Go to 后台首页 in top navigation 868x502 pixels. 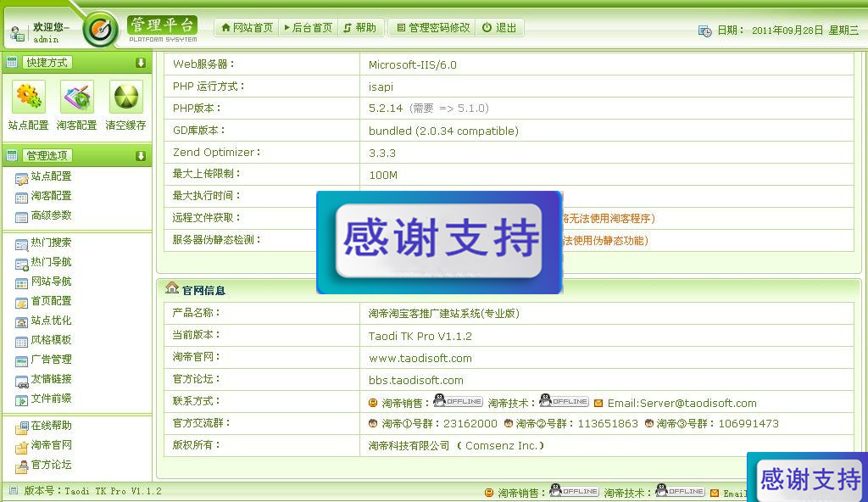[x=308, y=28]
